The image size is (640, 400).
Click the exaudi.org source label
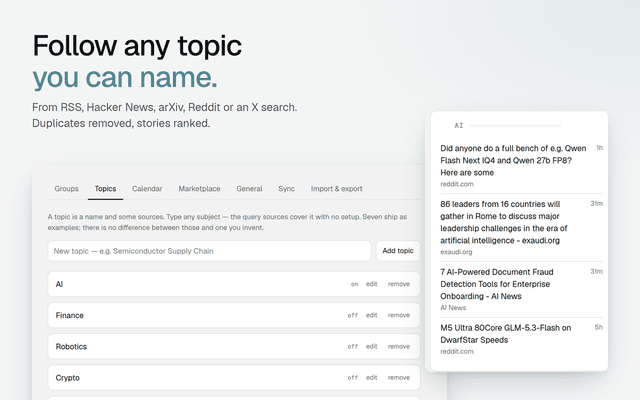click(x=456, y=252)
